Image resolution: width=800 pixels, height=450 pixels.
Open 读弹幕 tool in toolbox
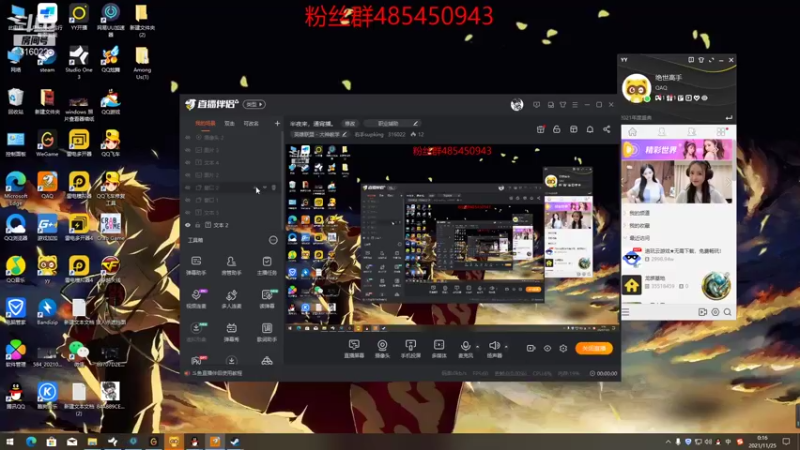coord(267,299)
